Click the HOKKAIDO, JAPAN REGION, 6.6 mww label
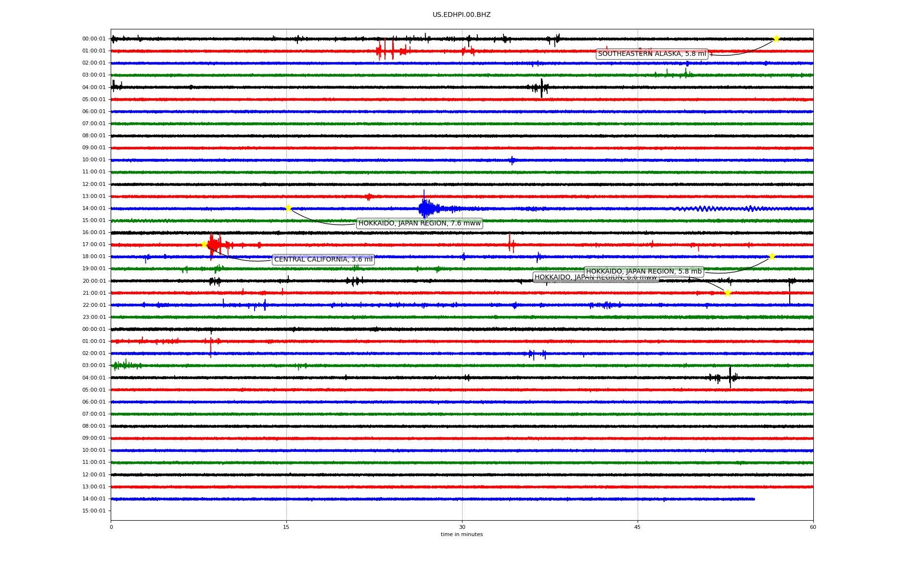The width and height of the screenshot is (924, 578). (x=558, y=277)
